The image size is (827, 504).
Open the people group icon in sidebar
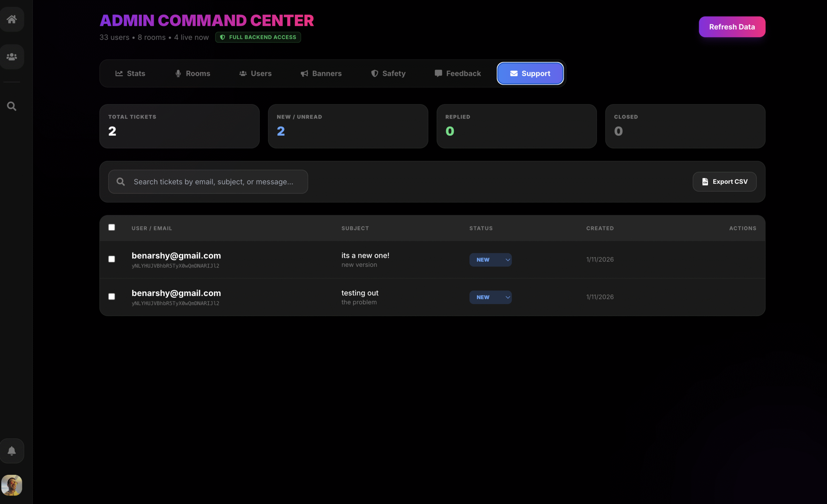12,57
